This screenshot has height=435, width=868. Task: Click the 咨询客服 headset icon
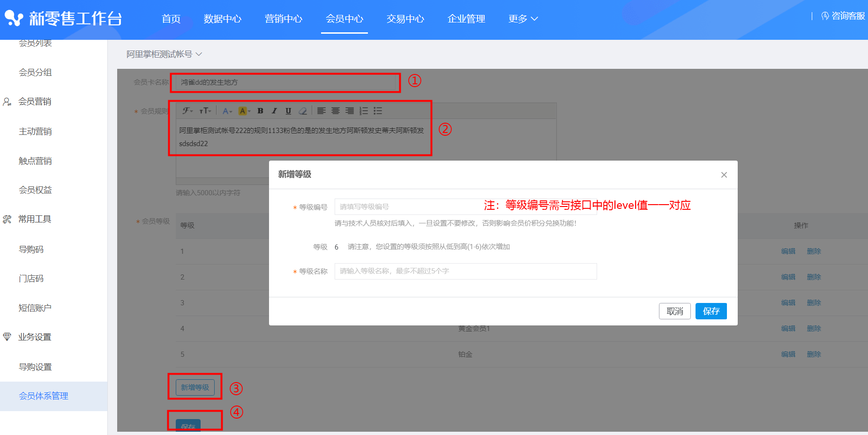click(825, 16)
